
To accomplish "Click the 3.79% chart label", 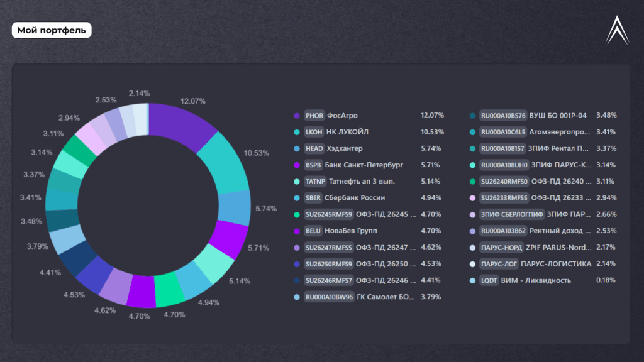I will 37,246.
